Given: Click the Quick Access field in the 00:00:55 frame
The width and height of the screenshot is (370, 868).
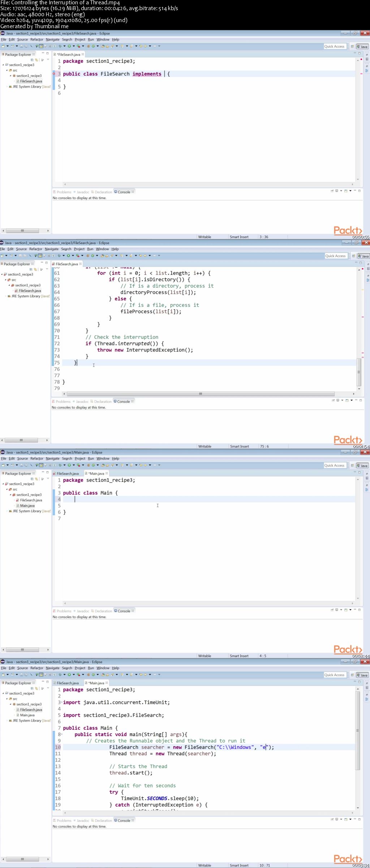Looking at the screenshot, I should click(x=335, y=46).
